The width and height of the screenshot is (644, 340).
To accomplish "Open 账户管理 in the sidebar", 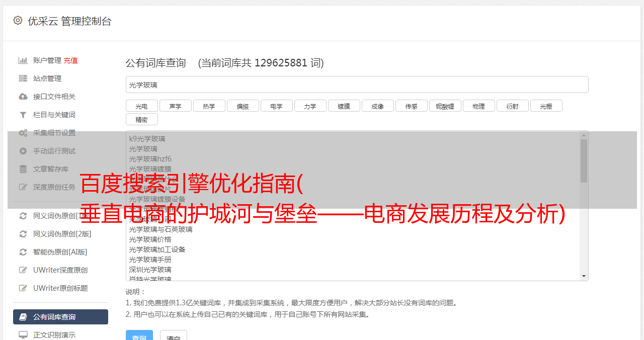I will [47, 60].
